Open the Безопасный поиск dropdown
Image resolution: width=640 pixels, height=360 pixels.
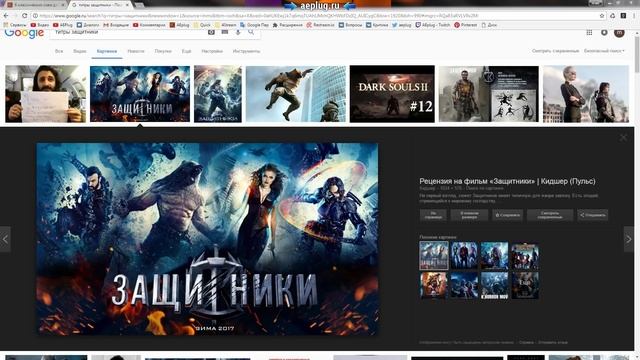[604, 51]
